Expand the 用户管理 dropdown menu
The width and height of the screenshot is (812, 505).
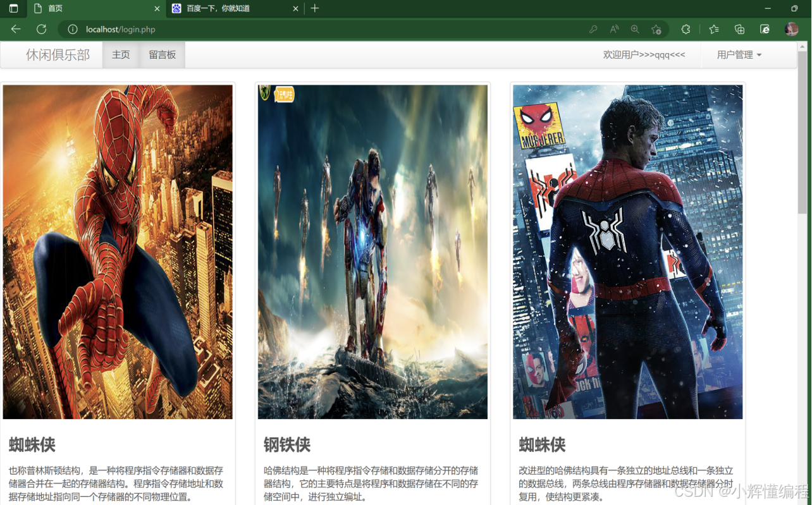739,55
